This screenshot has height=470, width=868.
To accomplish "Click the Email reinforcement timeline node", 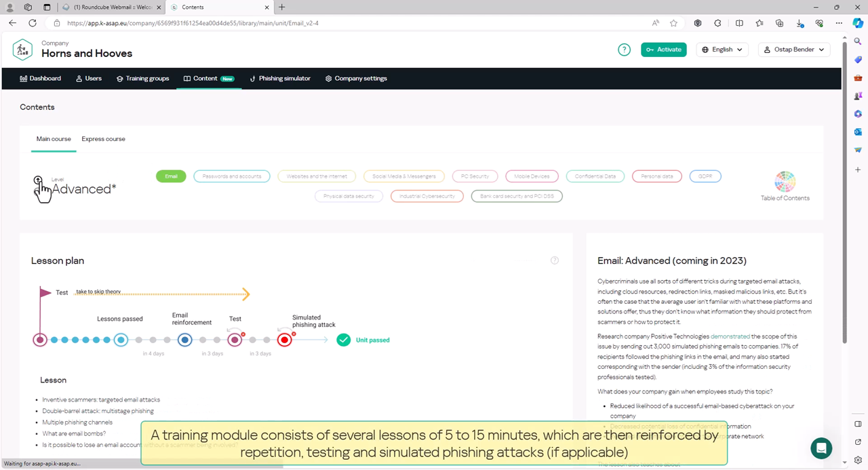I will (184, 340).
